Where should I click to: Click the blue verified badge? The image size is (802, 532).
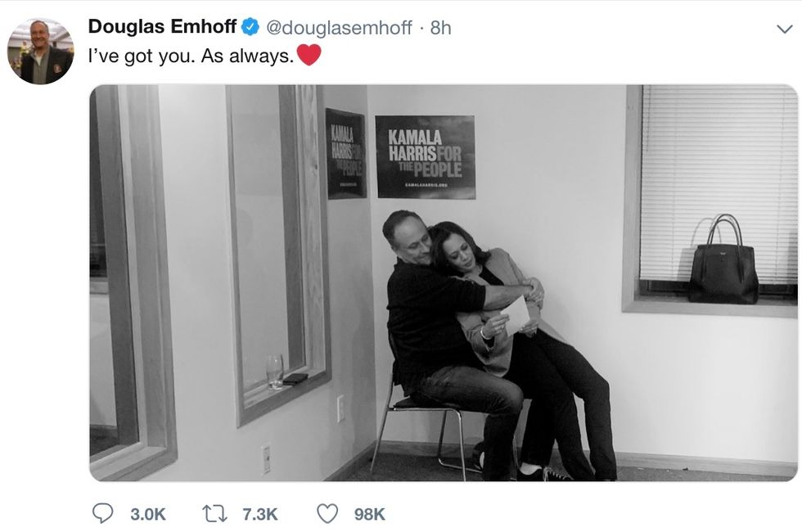[249, 27]
